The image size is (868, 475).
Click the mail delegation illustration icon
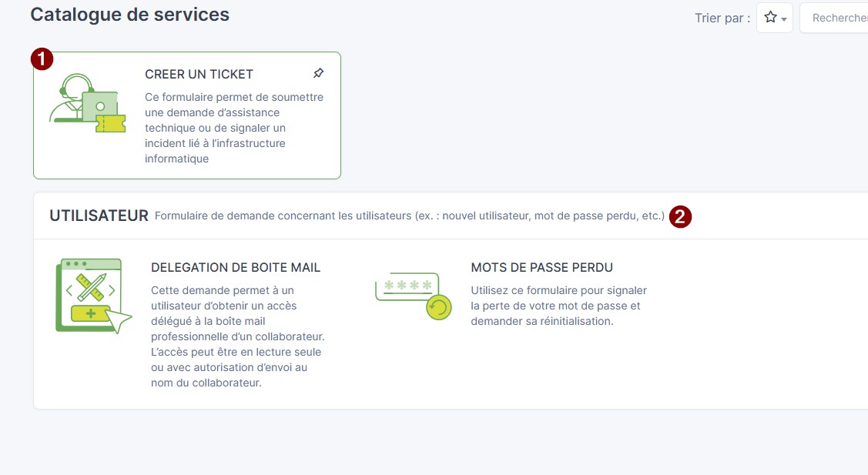click(92, 295)
